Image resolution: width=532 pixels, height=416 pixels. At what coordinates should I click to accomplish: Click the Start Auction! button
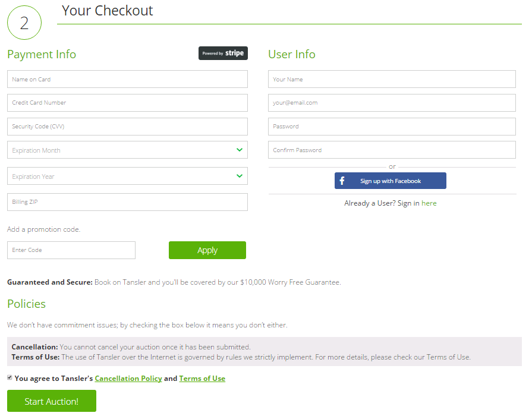[x=52, y=401]
